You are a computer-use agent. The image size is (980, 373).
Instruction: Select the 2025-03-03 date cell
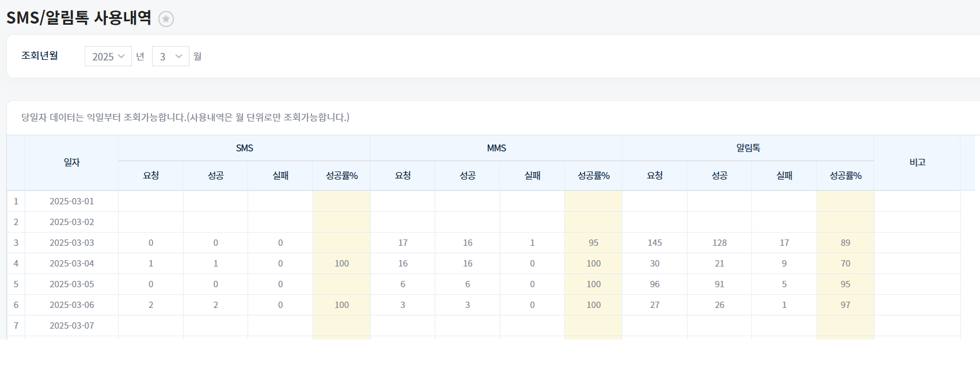(x=71, y=243)
